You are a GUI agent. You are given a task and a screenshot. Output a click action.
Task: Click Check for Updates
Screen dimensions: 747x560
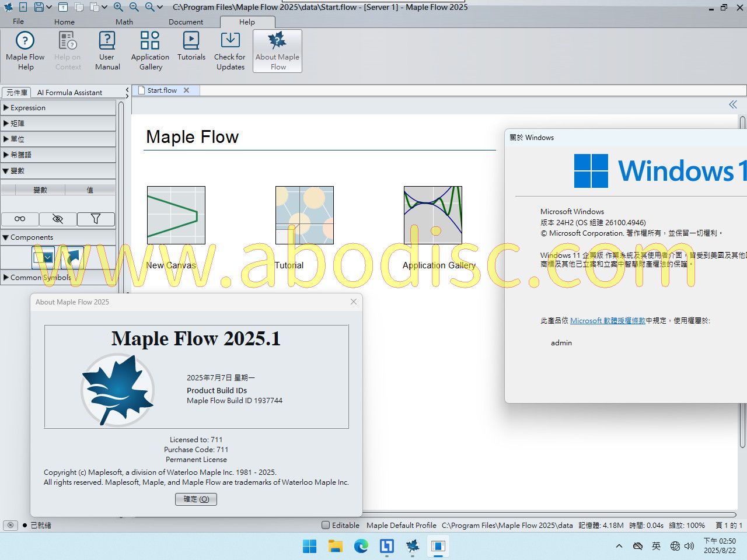[230, 51]
